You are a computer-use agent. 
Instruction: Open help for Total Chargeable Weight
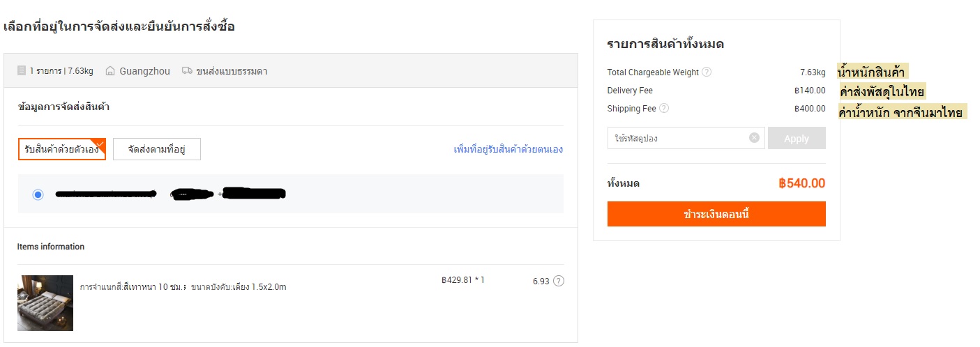707,72
